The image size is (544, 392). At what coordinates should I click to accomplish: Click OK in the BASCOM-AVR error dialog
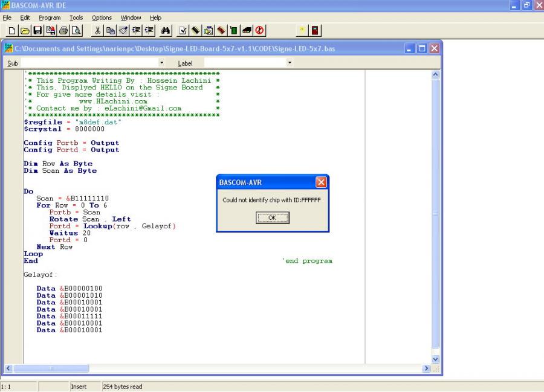tap(273, 217)
